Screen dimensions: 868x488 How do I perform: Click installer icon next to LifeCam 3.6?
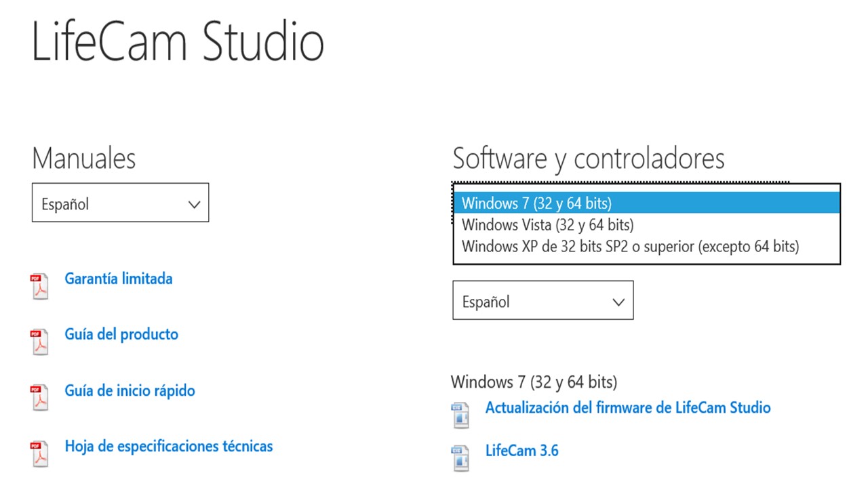pyautogui.click(x=460, y=458)
